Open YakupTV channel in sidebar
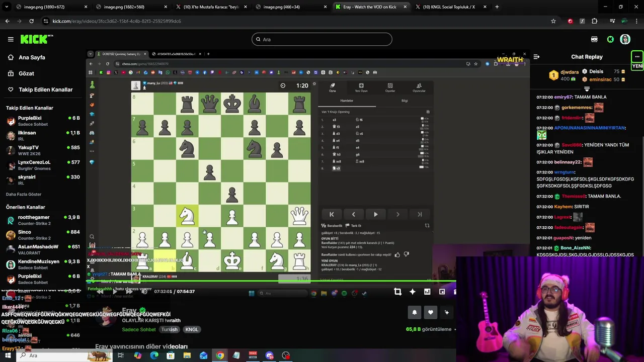 (x=43, y=150)
